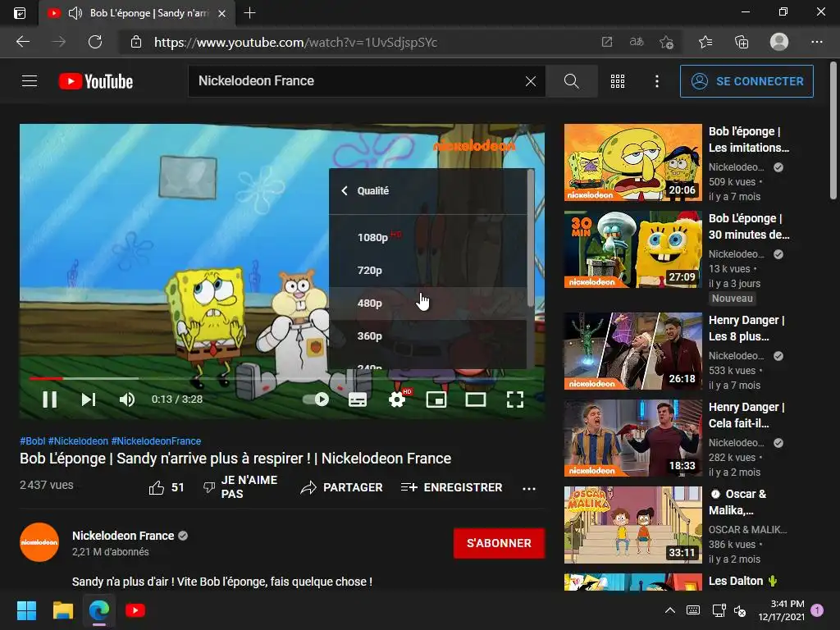Open Les imitations video thumbnail
Viewport: 840px width, 630px height.
pyautogui.click(x=633, y=162)
